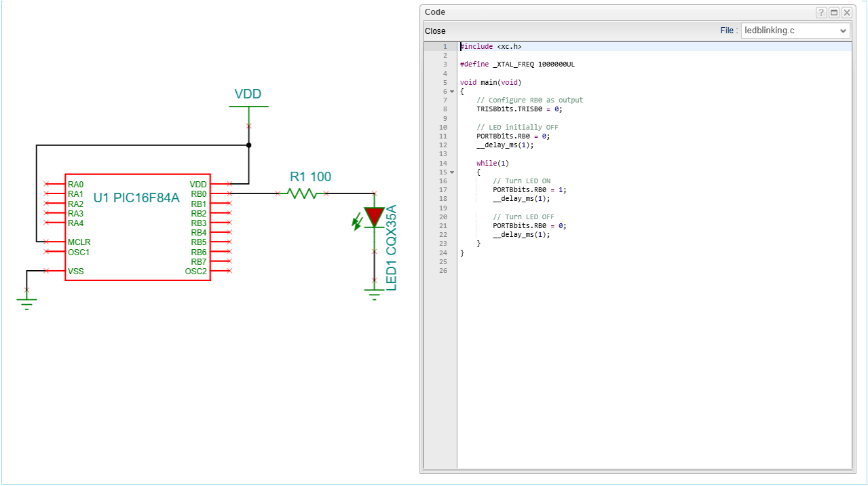Collapse the code fold at line 15
The width and height of the screenshot is (868, 486).
point(452,172)
